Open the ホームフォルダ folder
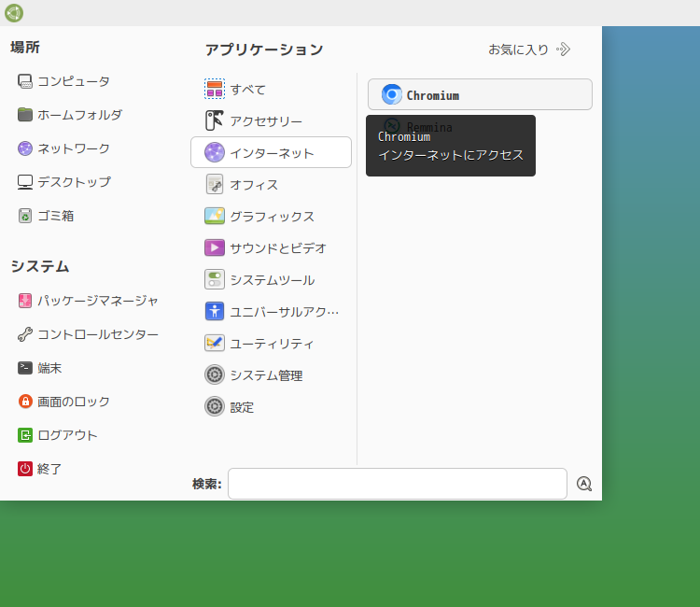700x607 pixels. [x=70, y=115]
